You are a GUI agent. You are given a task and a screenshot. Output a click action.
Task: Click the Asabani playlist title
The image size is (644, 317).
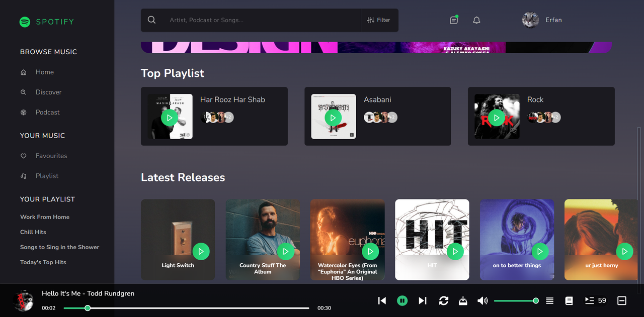(x=377, y=99)
